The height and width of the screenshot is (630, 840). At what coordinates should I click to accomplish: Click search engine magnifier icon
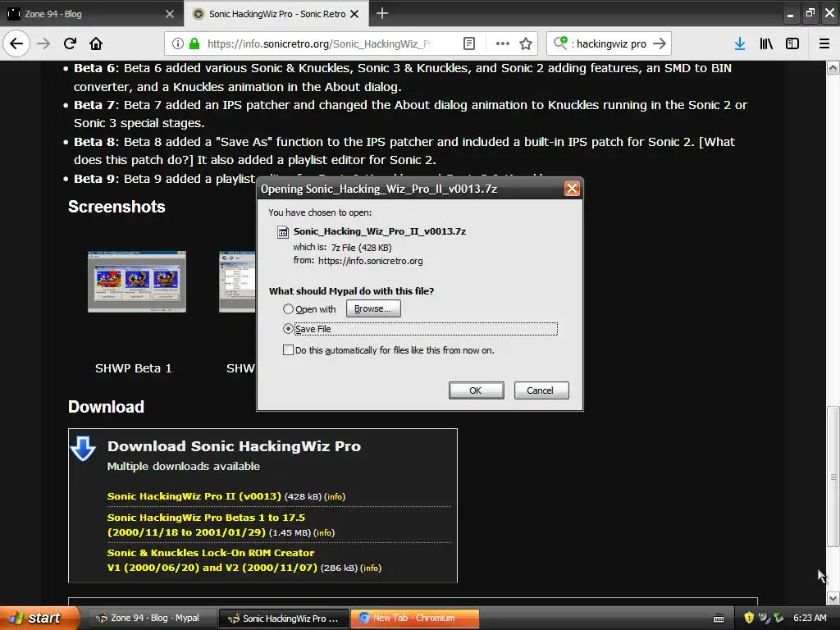click(560, 43)
